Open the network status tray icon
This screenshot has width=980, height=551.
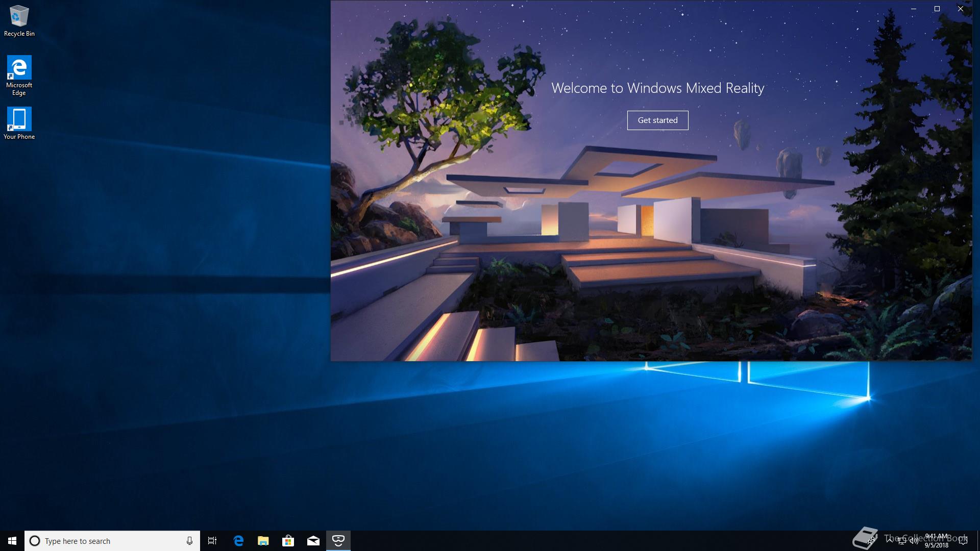tap(902, 541)
